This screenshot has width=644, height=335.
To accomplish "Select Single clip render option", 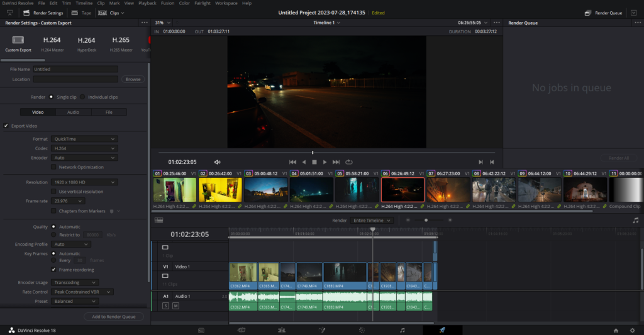I will coord(51,97).
